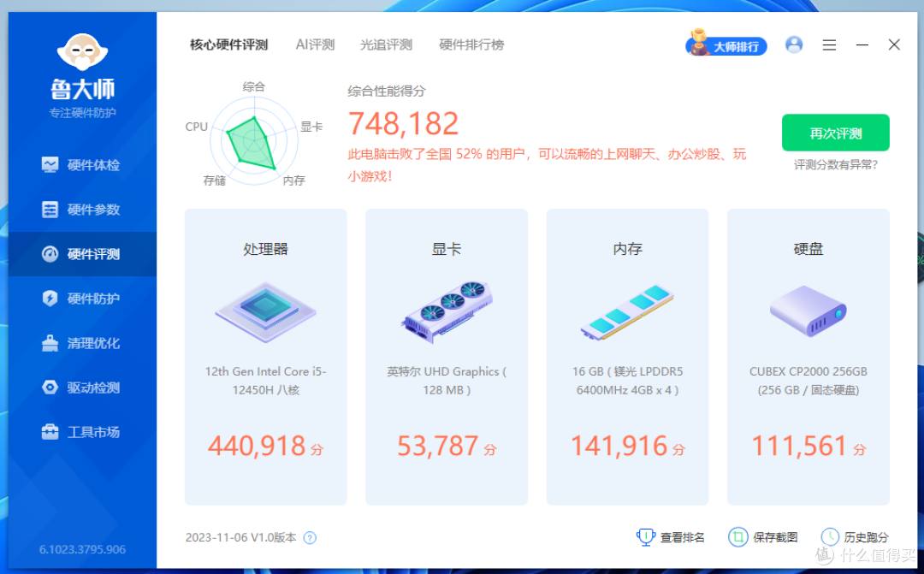Click 16 GB 镁光 LPDDR5 description text
This screenshot has height=574, width=924.
627,381
